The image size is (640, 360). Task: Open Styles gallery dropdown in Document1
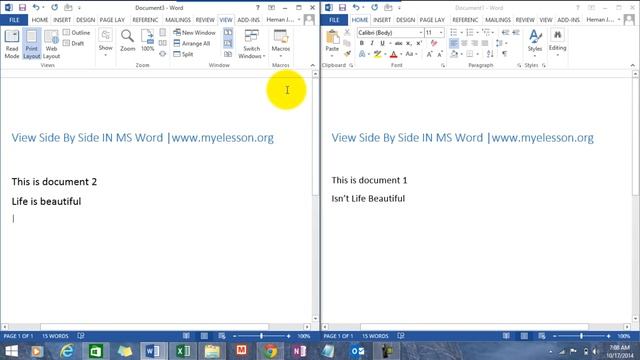(x=535, y=42)
